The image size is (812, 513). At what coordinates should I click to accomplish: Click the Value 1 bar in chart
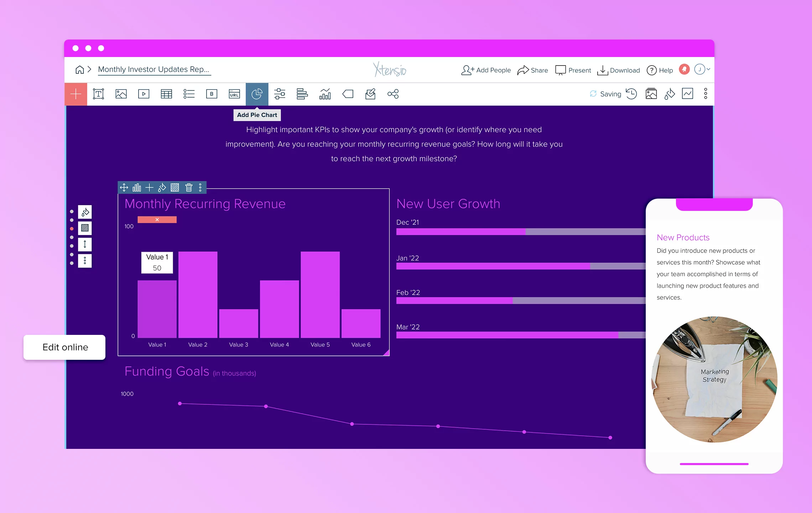(157, 309)
